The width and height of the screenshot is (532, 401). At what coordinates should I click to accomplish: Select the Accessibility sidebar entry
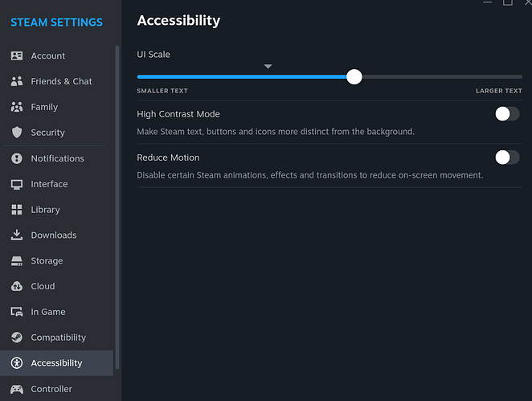tap(56, 363)
